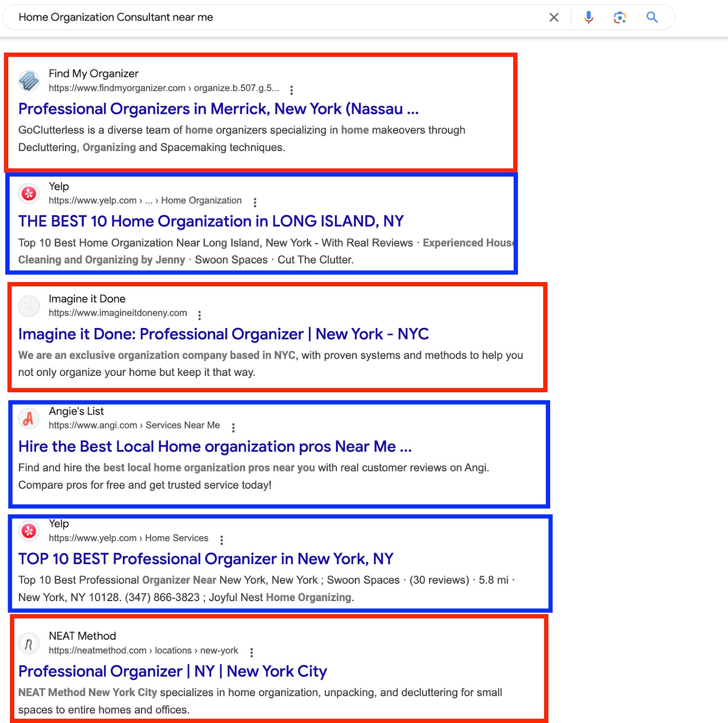Click the imagineitdoneny.com URL text
Viewport: 728px width, 723px height.
pos(118,313)
